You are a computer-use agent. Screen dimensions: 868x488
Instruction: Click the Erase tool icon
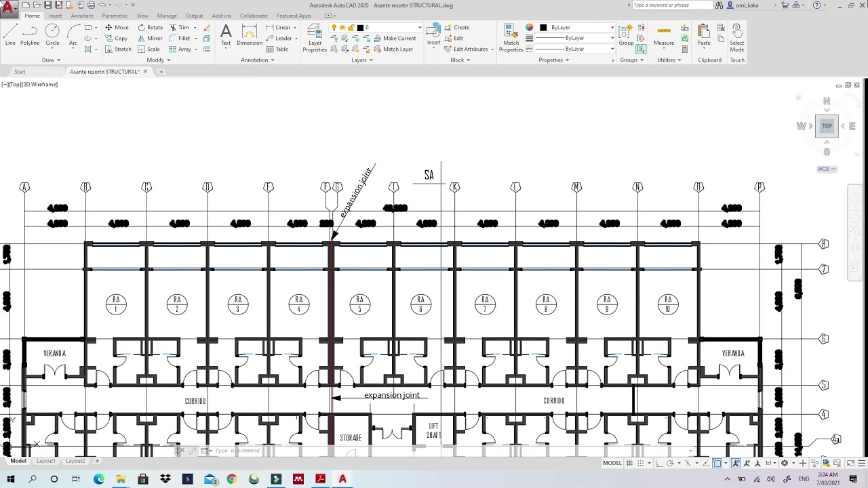pos(207,28)
